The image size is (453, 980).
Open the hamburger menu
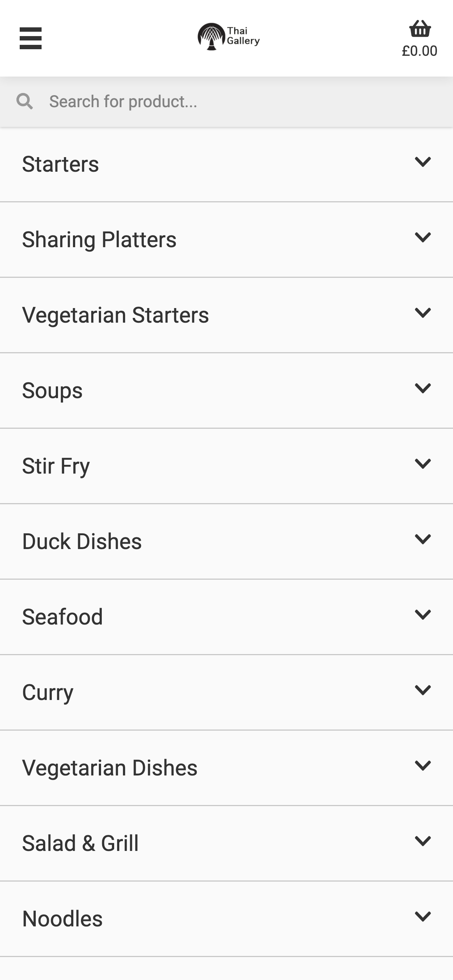(30, 38)
